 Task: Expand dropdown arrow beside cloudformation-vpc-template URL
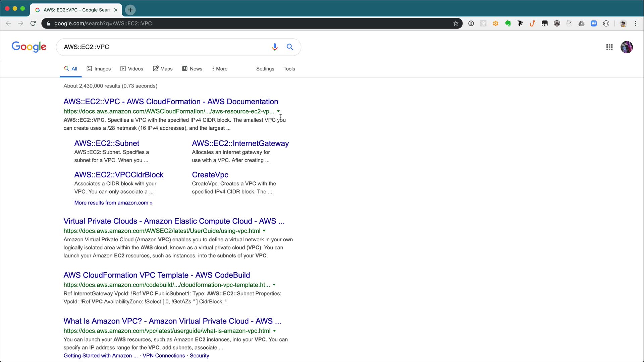[x=274, y=285]
